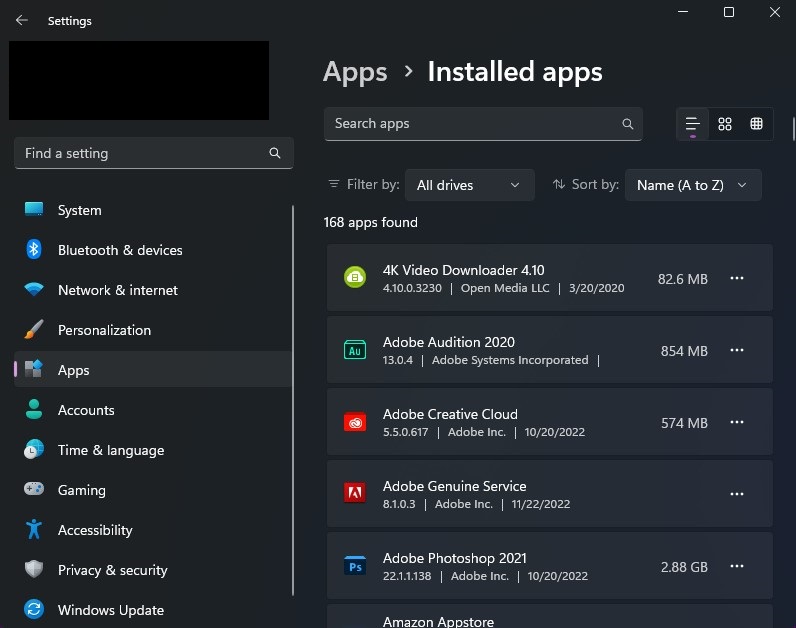
Task: Click the installed apps list scrollbar
Action: pos(793,128)
